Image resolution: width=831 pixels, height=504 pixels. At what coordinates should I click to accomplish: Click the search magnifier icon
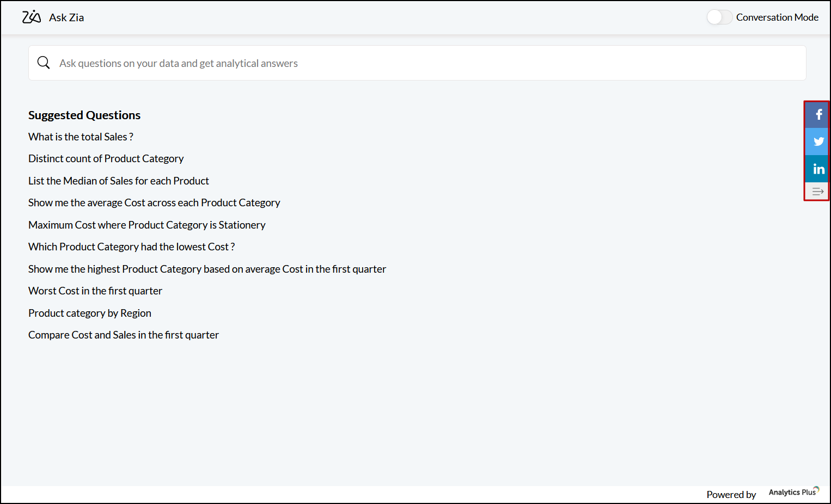pyautogui.click(x=44, y=63)
